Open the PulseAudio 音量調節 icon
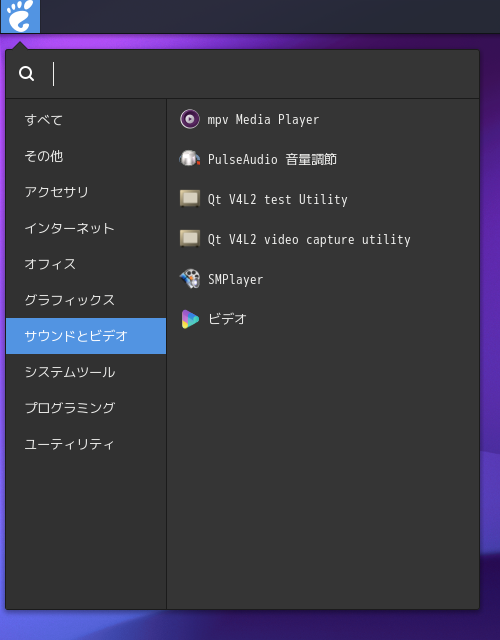 coord(190,159)
